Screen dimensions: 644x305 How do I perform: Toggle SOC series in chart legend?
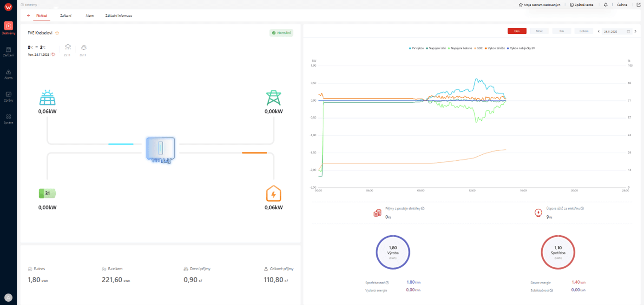479,48
